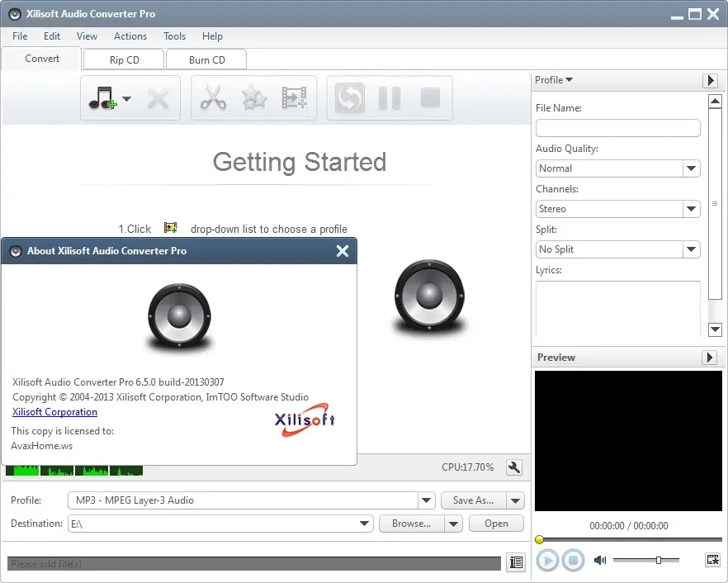Viewport: 728px width, 583px height.
Task: Open the File menu
Action: [x=20, y=36]
